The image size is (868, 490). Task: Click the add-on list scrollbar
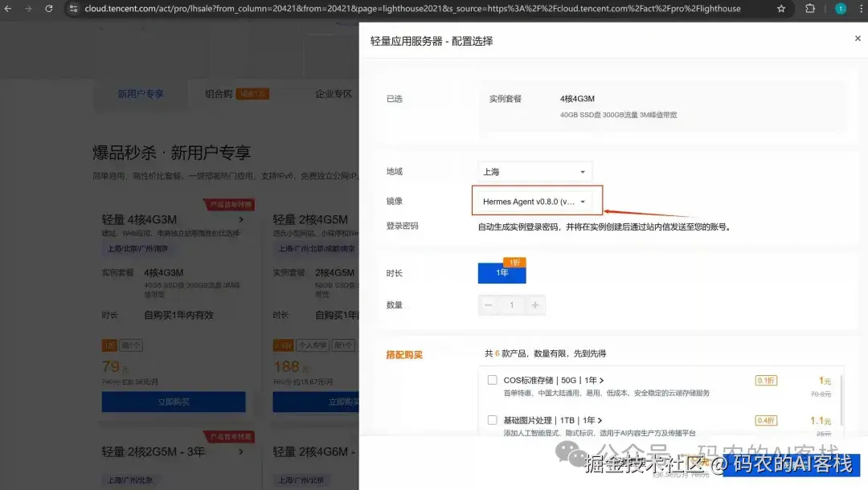pyautogui.click(x=842, y=398)
